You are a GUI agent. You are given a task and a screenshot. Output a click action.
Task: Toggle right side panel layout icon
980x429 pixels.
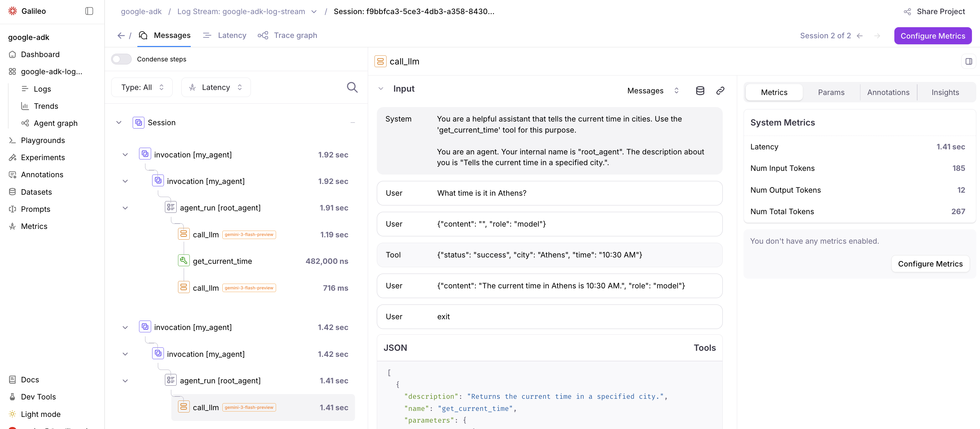tap(969, 61)
